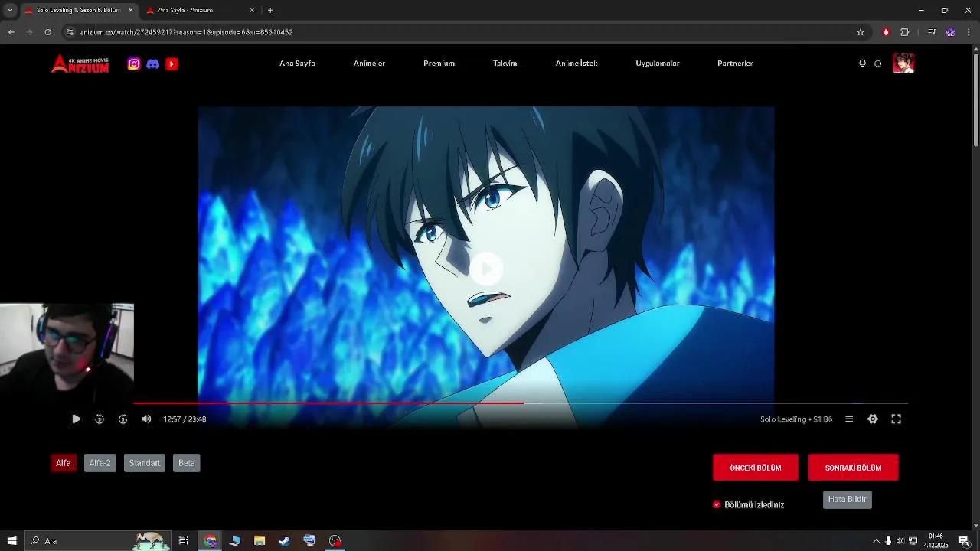980x551 pixels.
Task: Open the red flame extension icon
Action: [x=886, y=32]
